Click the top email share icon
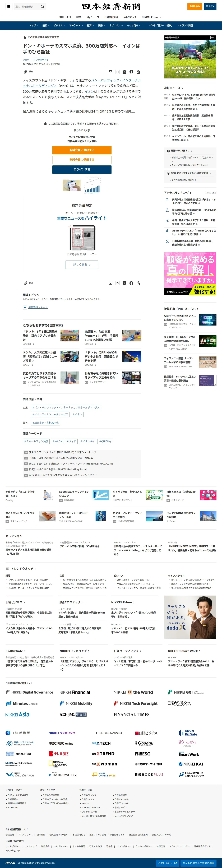222x868 pixels. [110, 72]
